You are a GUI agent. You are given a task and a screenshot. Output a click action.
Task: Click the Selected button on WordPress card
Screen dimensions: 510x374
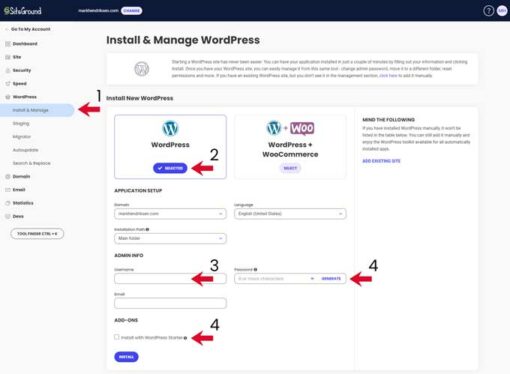click(170, 168)
